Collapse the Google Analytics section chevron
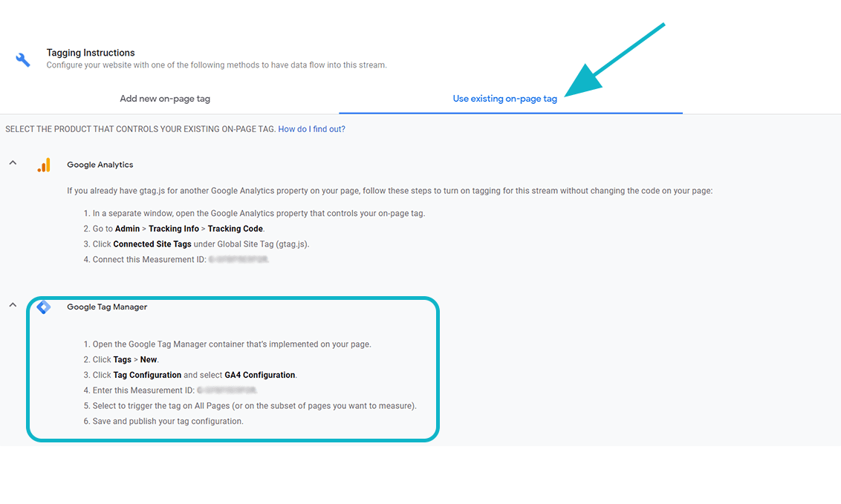841x504 pixels. point(13,163)
